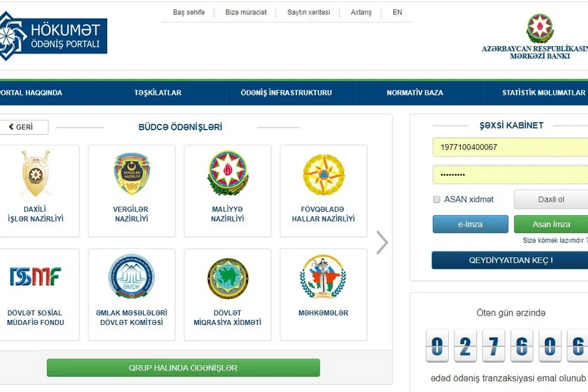The image size is (588, 392).
Task: Click the Büdcə Ödənişləri heading
Action: (181, 128)
